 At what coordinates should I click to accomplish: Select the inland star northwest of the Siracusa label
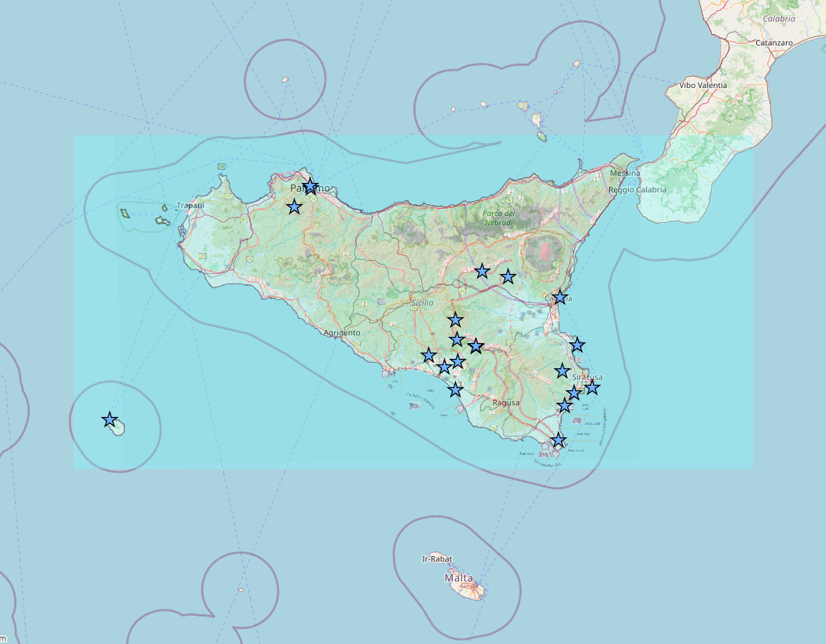pyautogui.click(x=562, y=371)
